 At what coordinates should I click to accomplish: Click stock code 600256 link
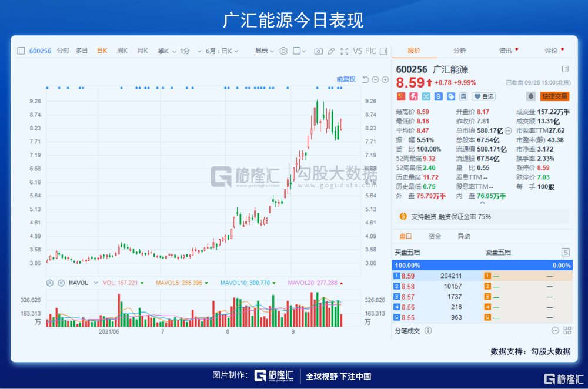click(x=40, y=51)
